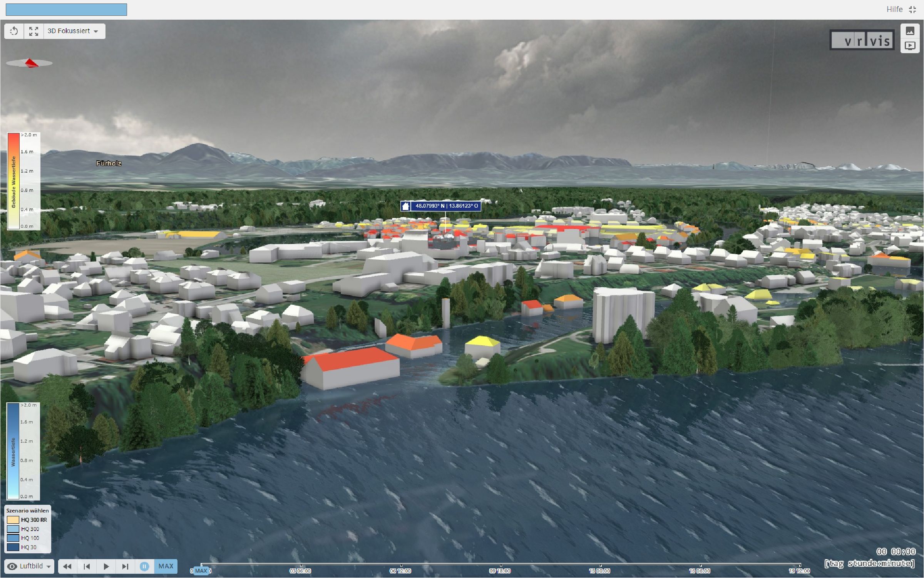Step to the previous timestep icon

(87, 566)
